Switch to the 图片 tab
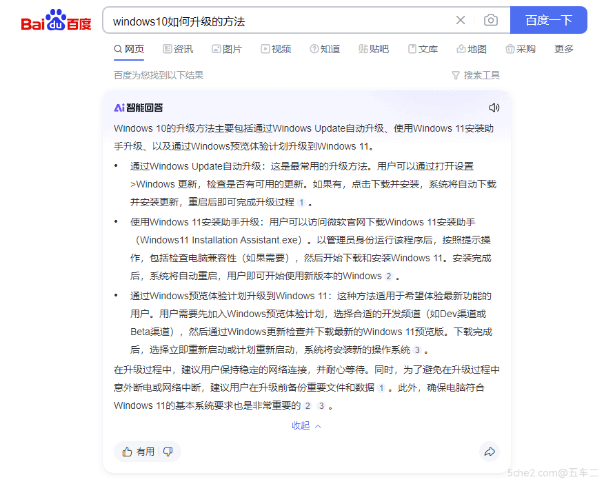 click(227, 49)
